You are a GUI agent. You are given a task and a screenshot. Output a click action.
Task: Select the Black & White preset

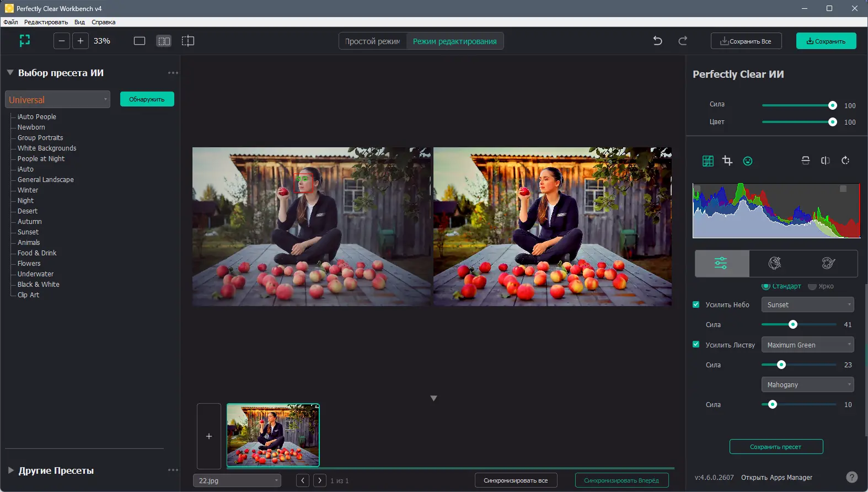pos(39,285)
